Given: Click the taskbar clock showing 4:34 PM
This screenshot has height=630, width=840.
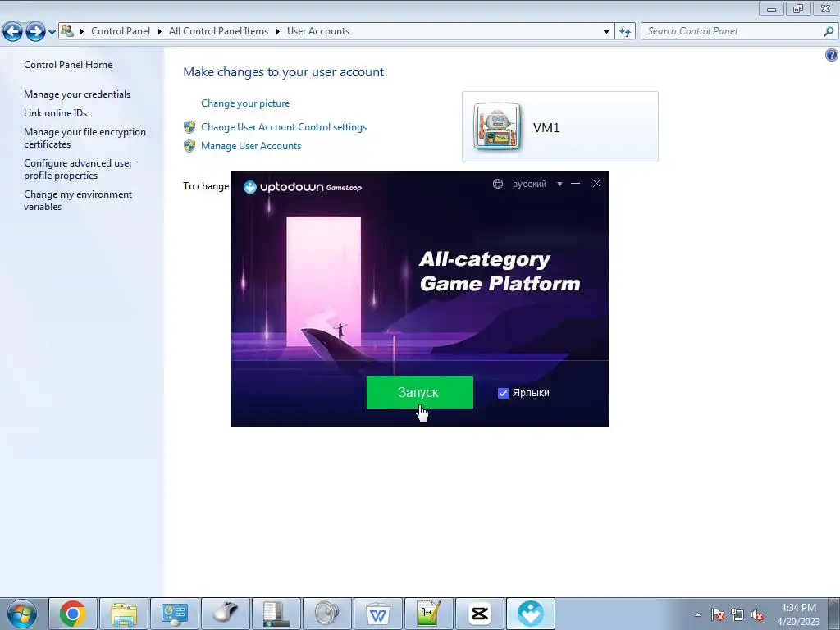Looking at the screenshot, I should click(x=799, y=614).
